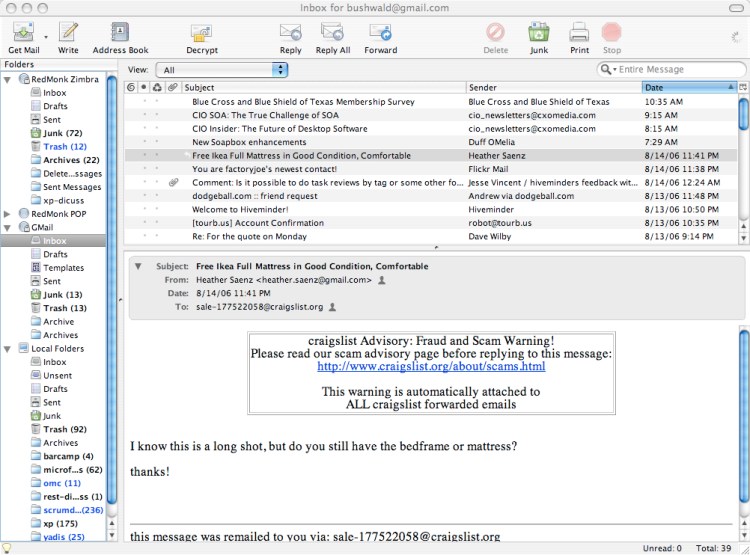Toggle junk status of CIO SOA message
This screenshot has height=555, width=750.
[156, 115]
